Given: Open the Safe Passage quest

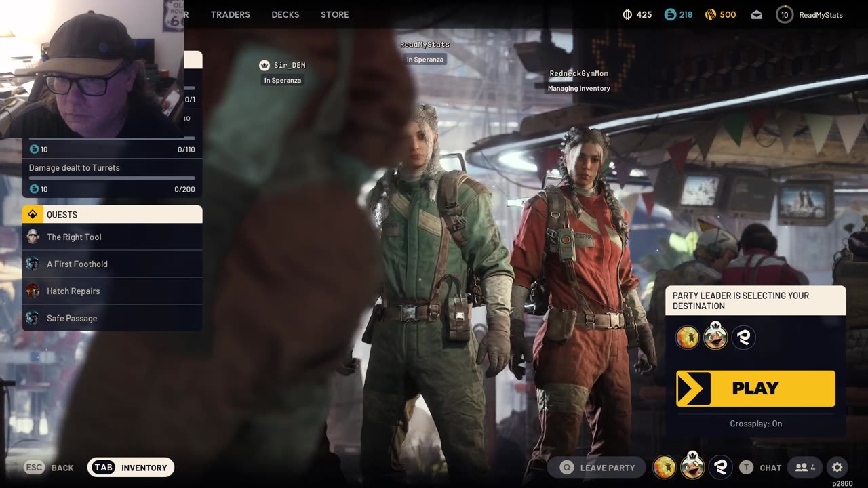Looking at the screenshot, I should (112, 318).
